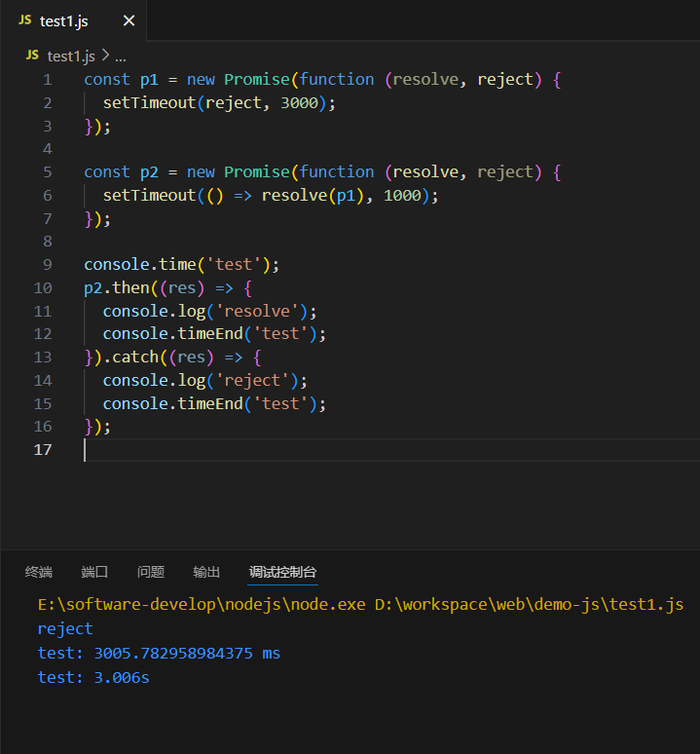Click the 'test: 3.006s' console output
This screenshot has width=700, height=754.
click(x=93, y=677)
